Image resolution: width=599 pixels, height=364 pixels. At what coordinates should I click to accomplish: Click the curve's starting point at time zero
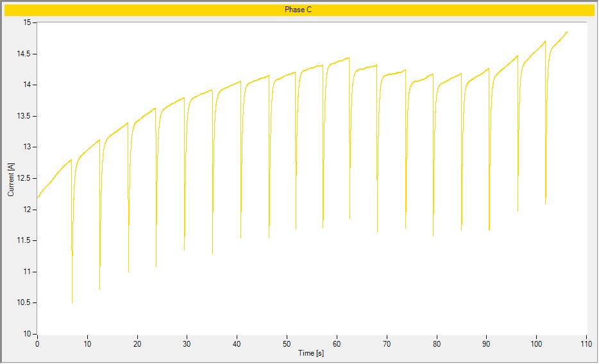38,197
